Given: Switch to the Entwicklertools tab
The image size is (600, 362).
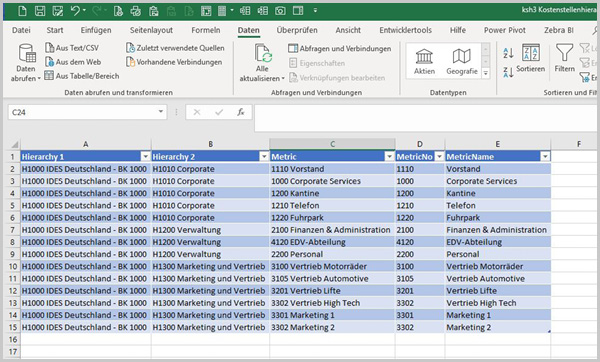Looking at the screenshot, I should 405,30.
